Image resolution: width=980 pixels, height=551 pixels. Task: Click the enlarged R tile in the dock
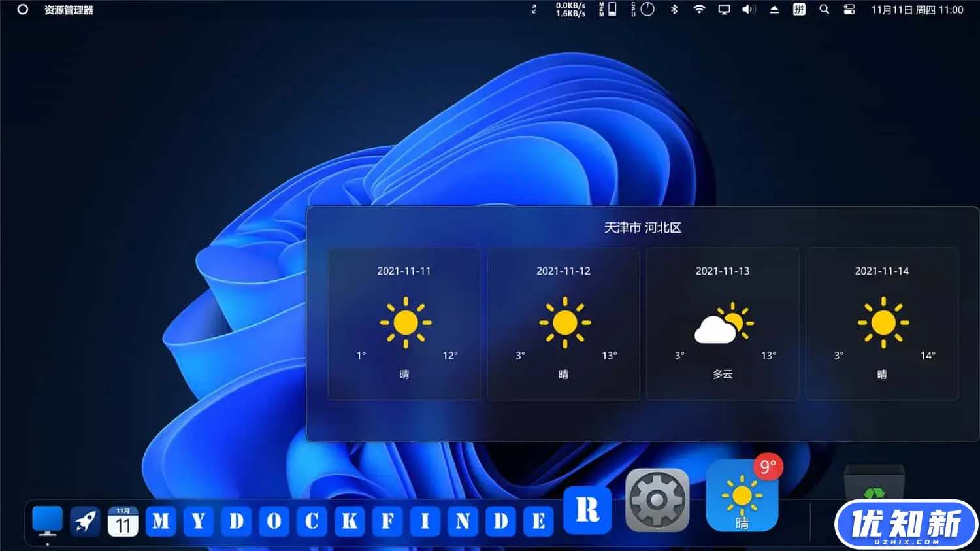pos(587,510)
